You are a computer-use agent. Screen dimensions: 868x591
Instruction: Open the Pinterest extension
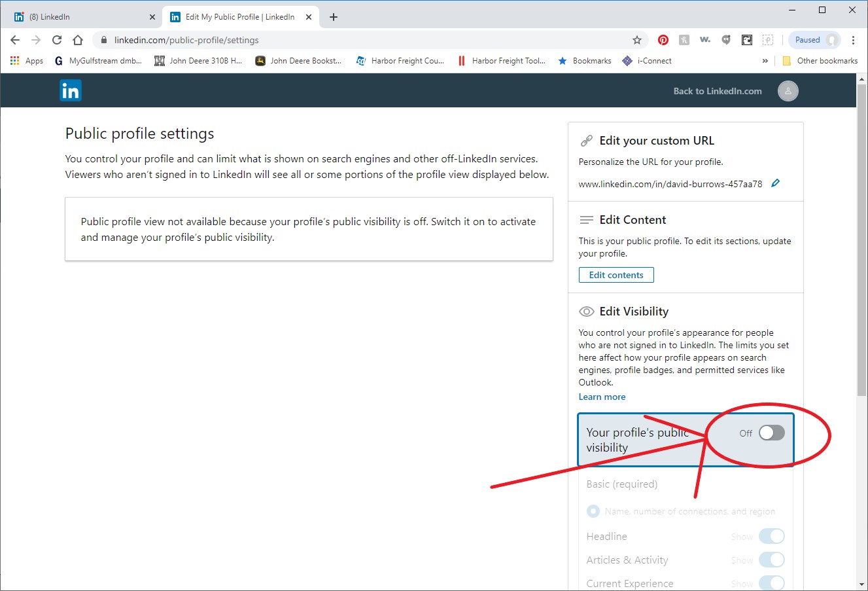coord(663,40)
